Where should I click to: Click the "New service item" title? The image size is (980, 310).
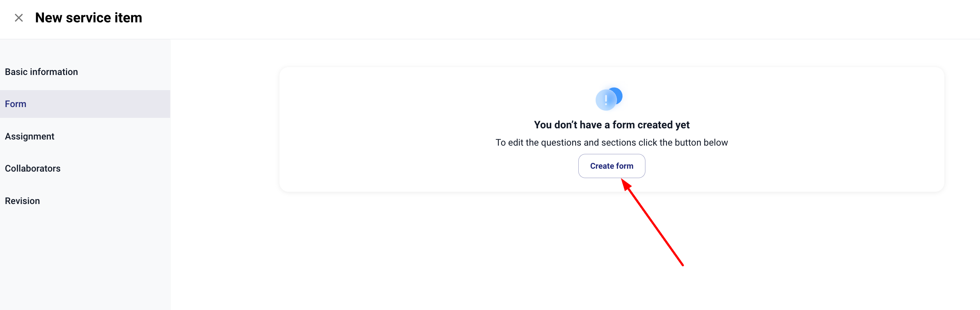click(88, 18)
